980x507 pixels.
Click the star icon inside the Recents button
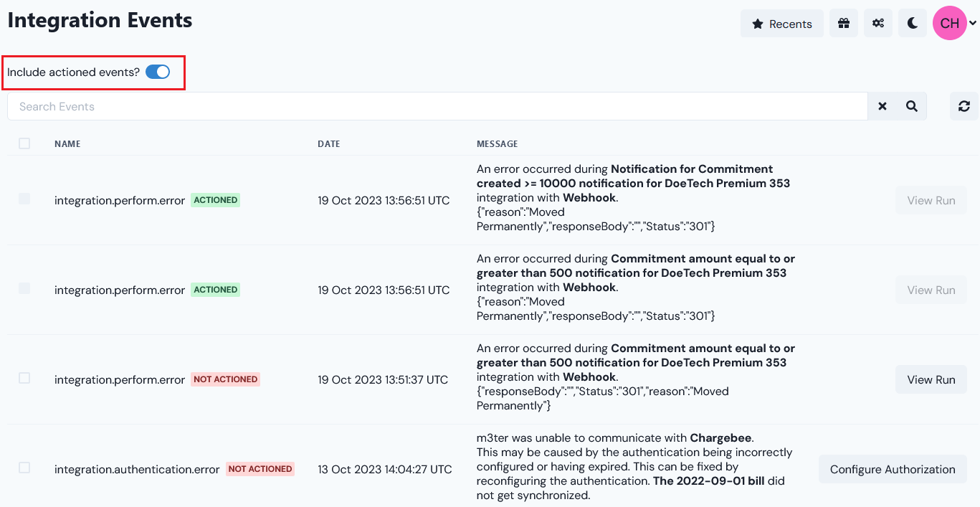pyautogui.click(x=758, y=23)
